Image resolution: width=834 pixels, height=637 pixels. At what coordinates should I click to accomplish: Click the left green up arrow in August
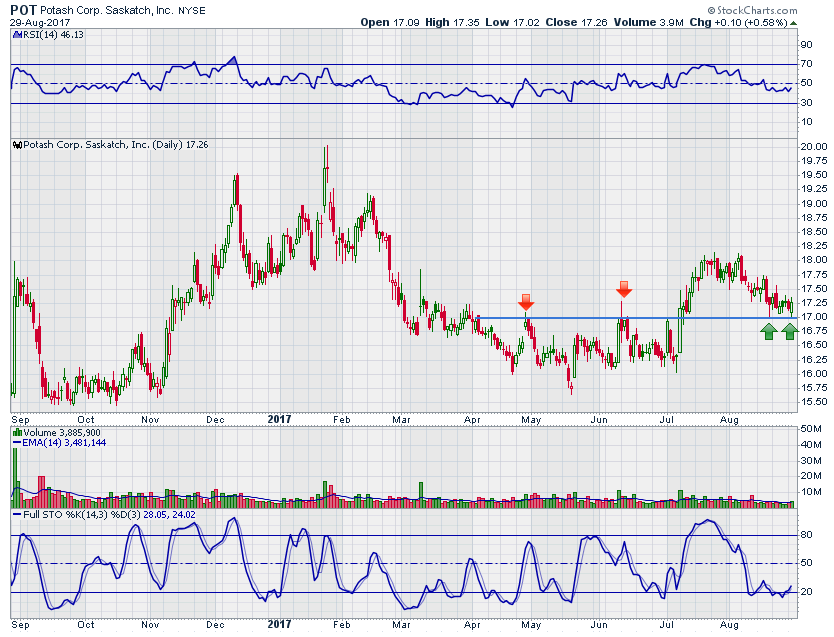pyautogui.click(x=768, y=330)
